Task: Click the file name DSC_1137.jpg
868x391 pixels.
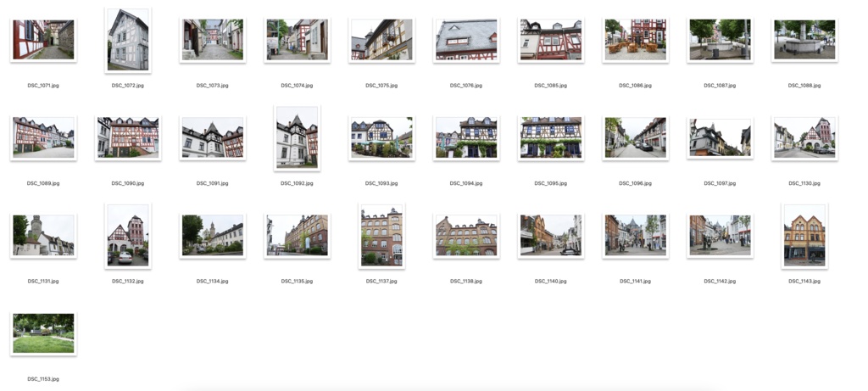Action: pyautogui.click(x=381, y=282)
